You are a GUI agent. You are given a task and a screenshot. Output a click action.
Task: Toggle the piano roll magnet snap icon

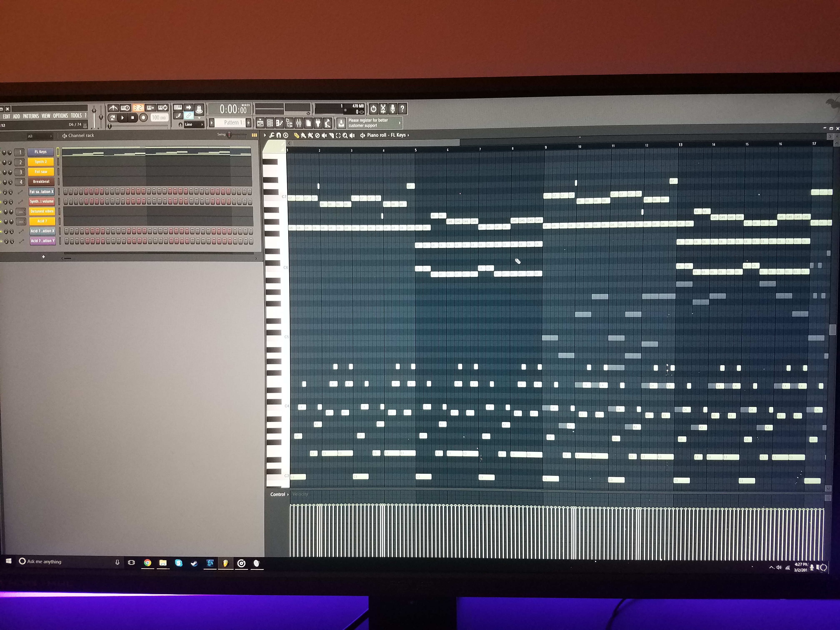[x=279, y=135]
